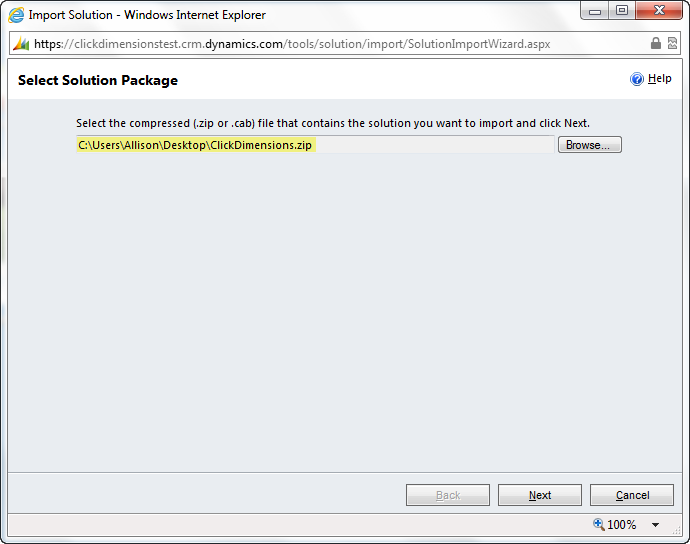Click the 100% zoom level text
The height and width of the screenshot is (544, 690).
click(x=622, y=524)
